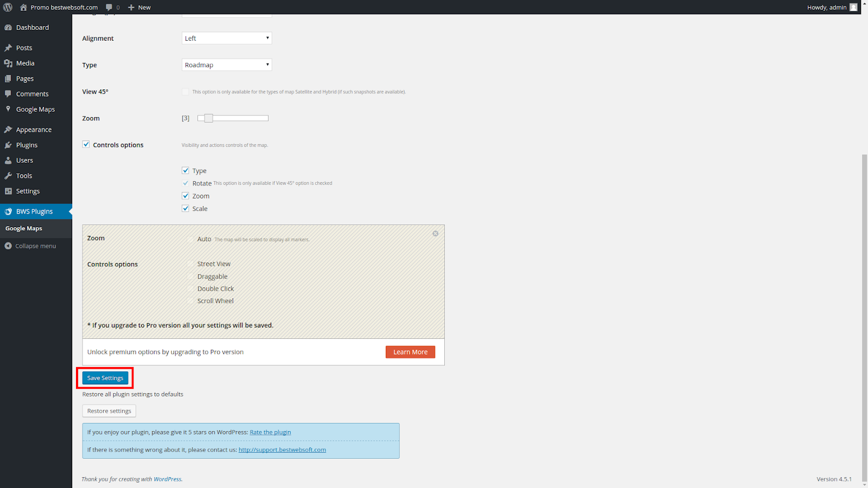Open Google Maps submenu under BWS Plugins
Image resolution: width=868 pixels, height=488 pixels.
[24, 228]
